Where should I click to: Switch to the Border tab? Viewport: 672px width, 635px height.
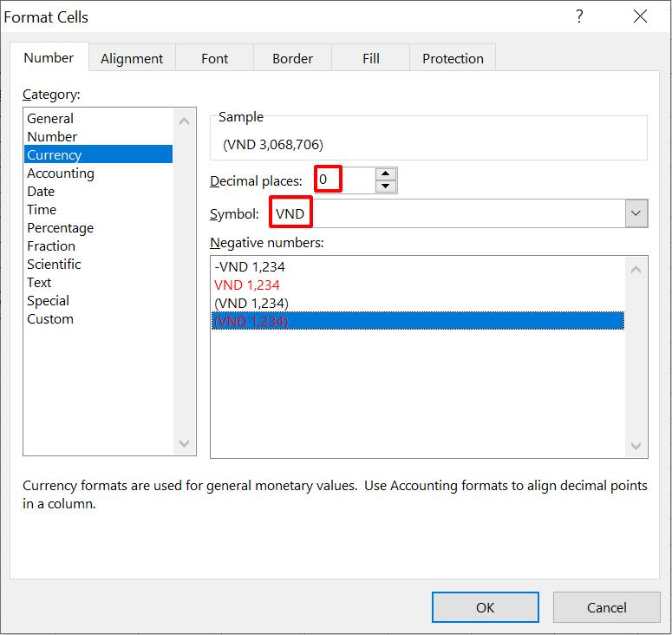[292, 58]
